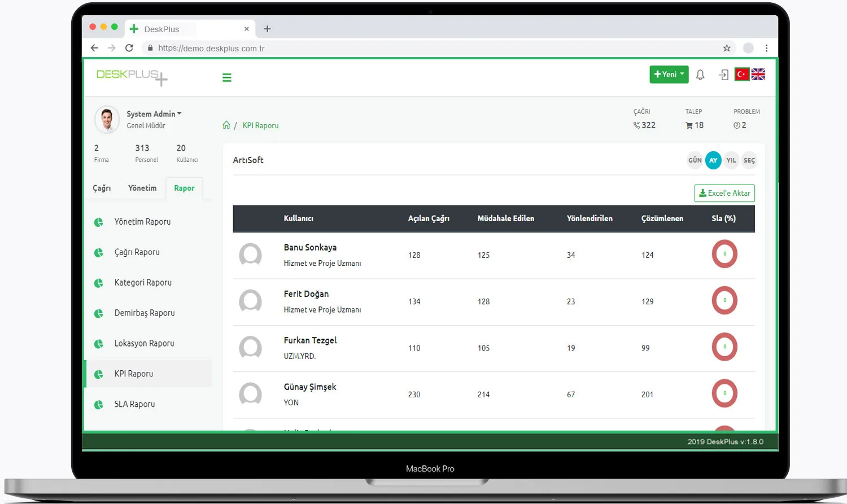Reload the browser page

129,48
